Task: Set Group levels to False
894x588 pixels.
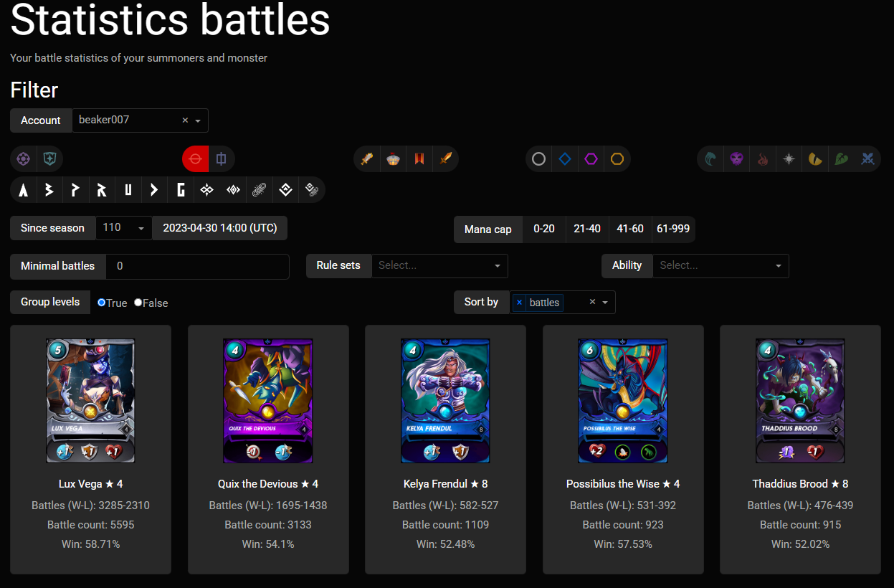Action: point(138,303)
